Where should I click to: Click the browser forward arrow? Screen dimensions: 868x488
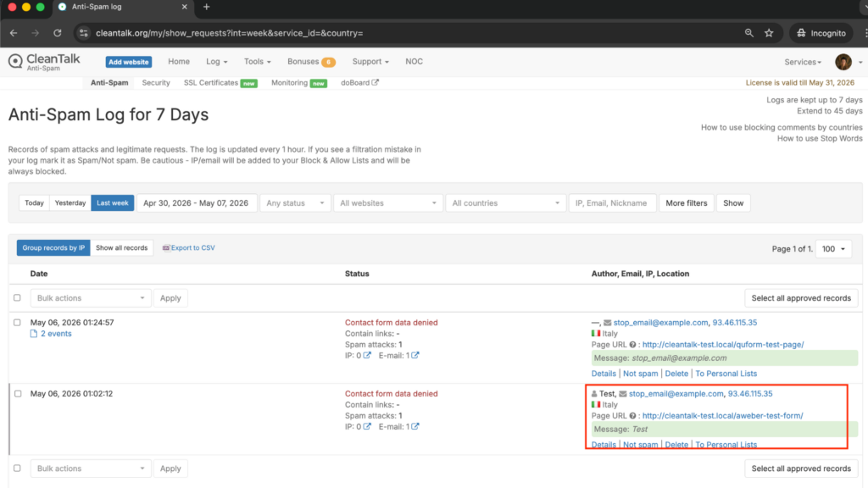pos(36,33)
